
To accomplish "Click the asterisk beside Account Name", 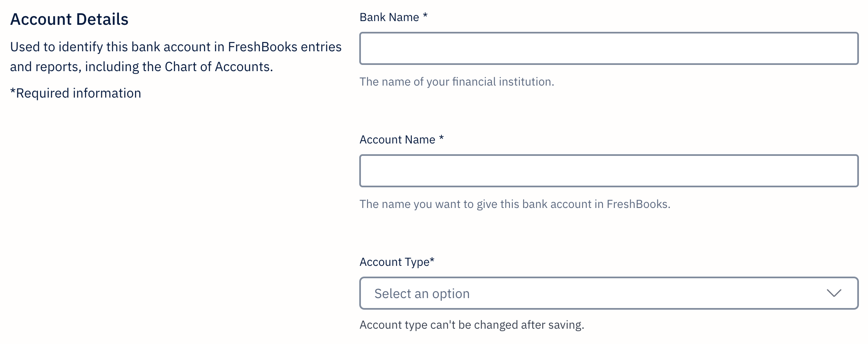I will point(441,139).
